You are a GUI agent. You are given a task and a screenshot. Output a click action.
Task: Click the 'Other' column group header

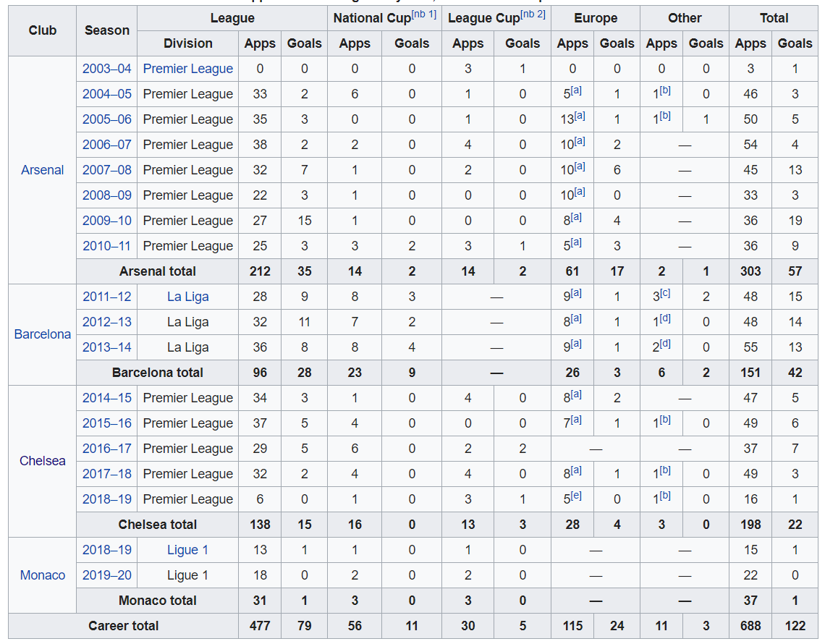pyautogui.click(x=685, y=18)
